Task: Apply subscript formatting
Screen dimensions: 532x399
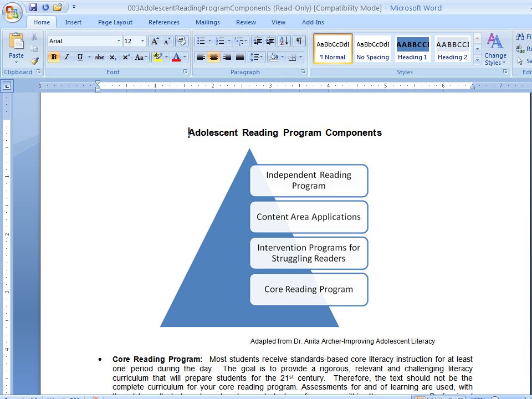Action: point(112,57)
